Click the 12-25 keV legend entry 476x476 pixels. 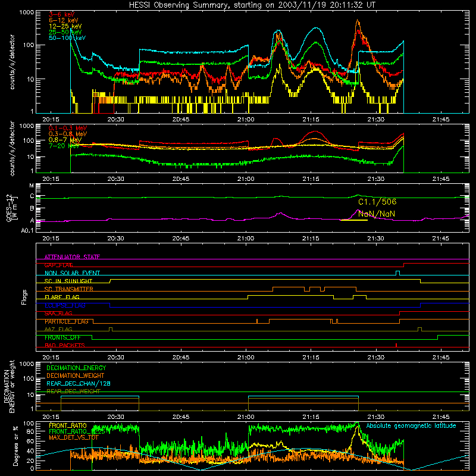[x=65, y=26]
